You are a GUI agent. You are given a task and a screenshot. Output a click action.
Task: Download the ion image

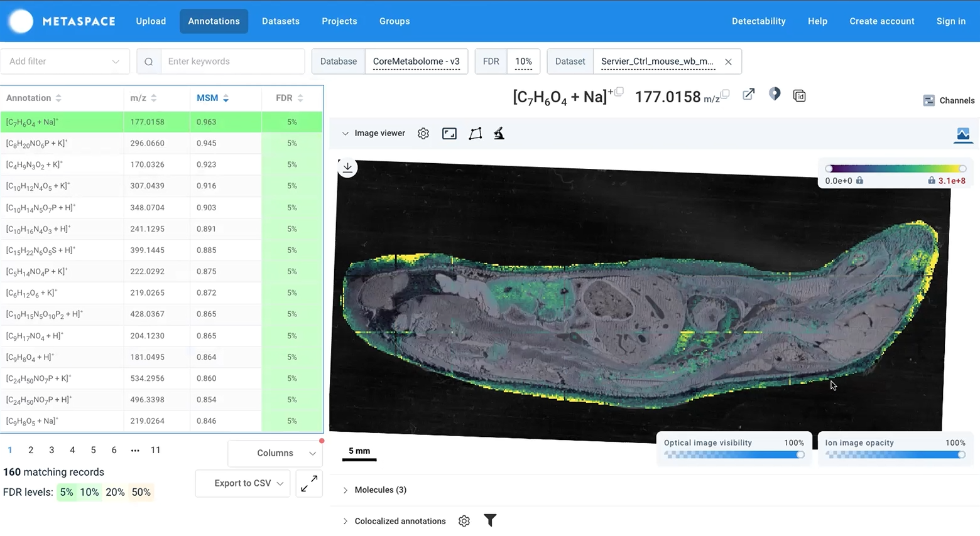[x=347, y=168]
